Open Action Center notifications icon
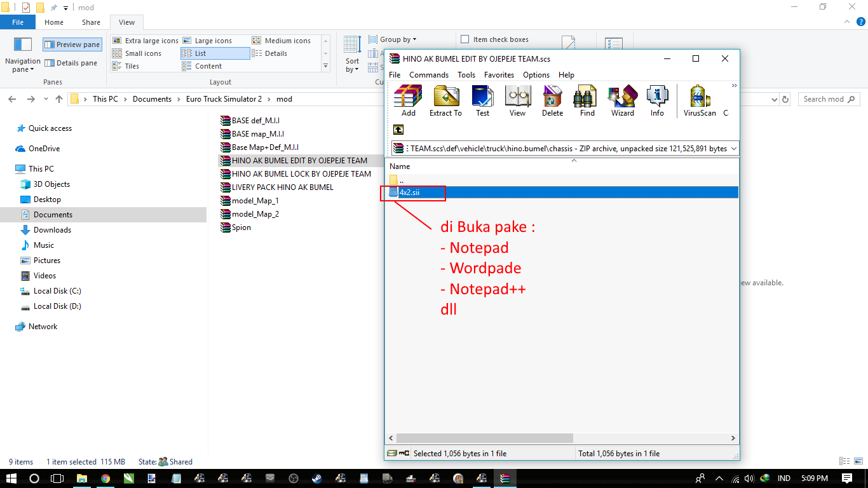The image size is (868, 488). pos(847,478)
